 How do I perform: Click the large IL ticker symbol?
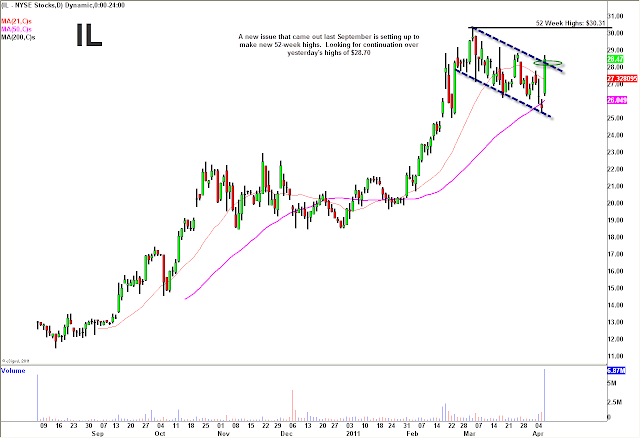(89, 36)
